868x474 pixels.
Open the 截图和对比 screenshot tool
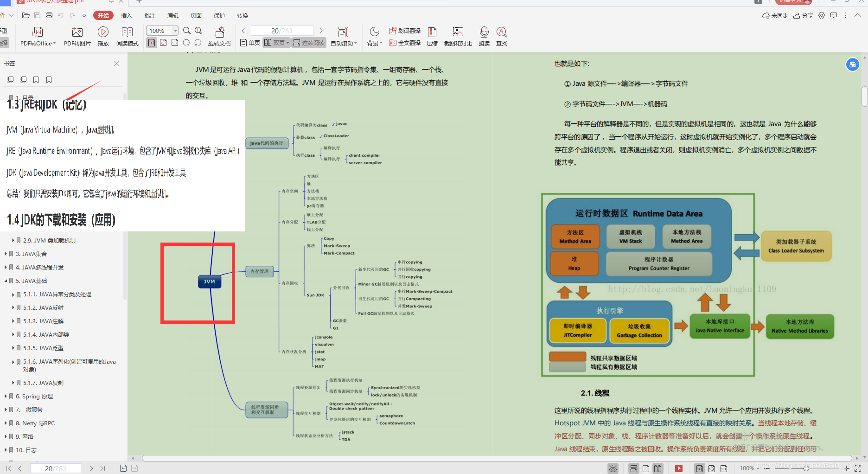pyautogui.click(x=458, y=36)
